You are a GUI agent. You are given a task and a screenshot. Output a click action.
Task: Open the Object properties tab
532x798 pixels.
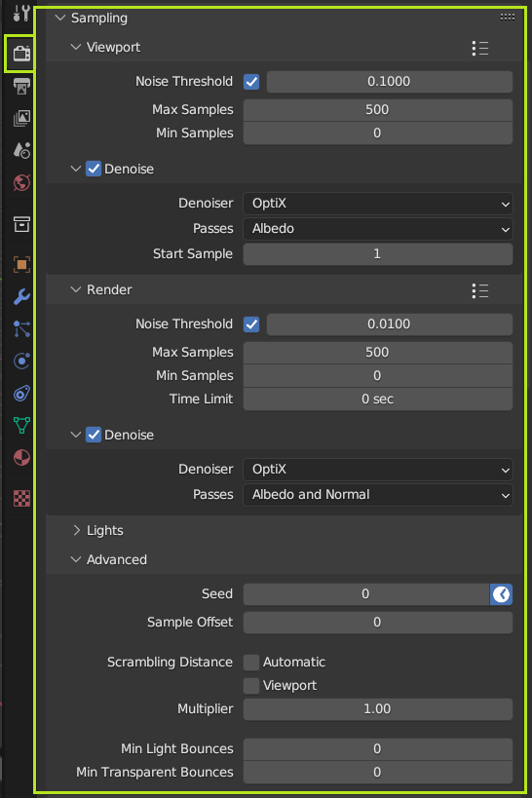coord(21,265)
